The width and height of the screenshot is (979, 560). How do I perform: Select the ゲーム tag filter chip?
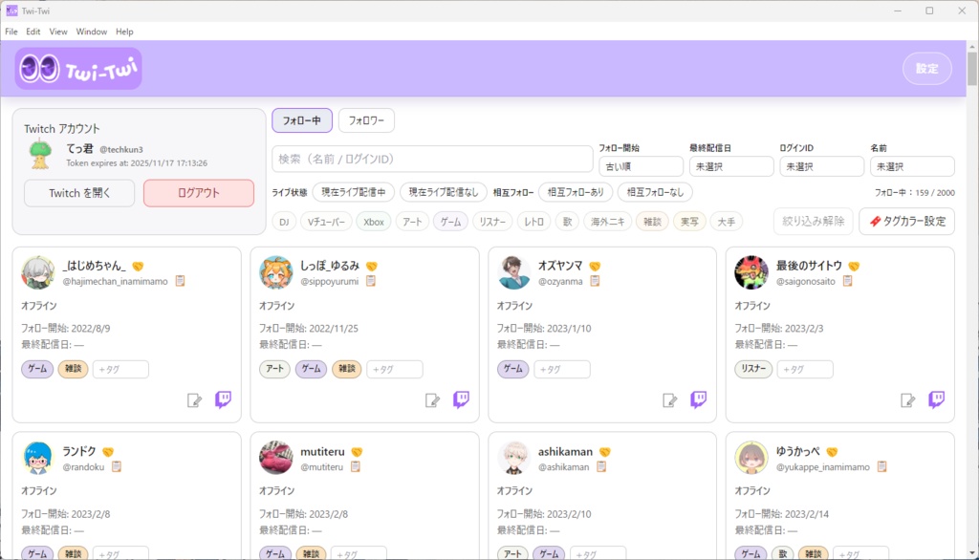pyautogui.click(x=449, y=221)
